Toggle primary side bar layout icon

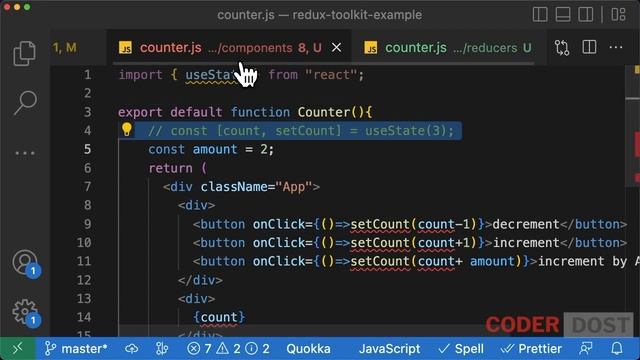[540, 15]
